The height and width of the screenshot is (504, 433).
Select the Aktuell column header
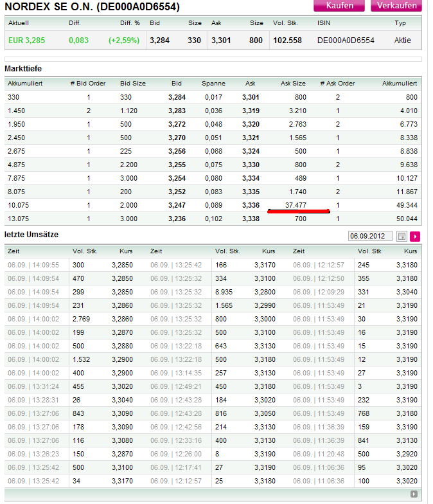[x=18, y=23]
